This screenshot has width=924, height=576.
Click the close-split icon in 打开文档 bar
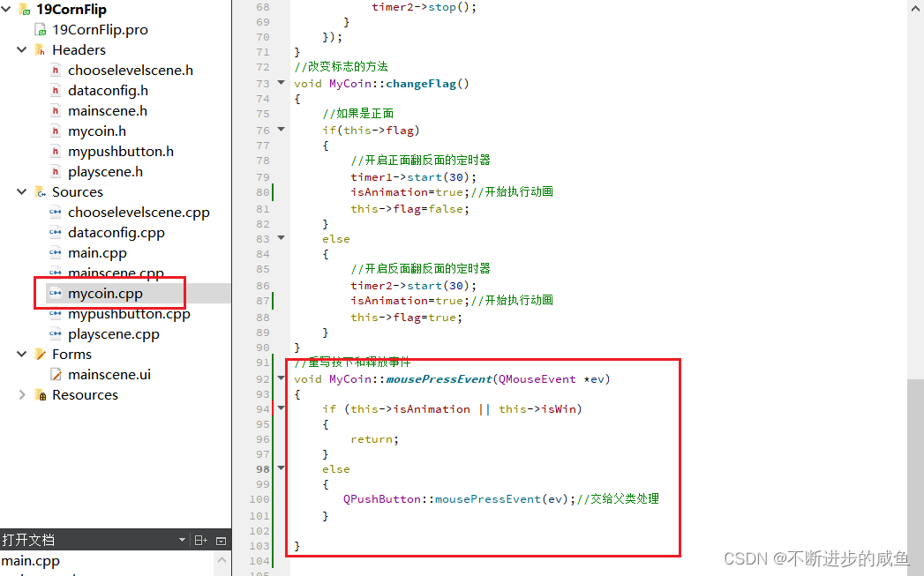tap(221, 540)
